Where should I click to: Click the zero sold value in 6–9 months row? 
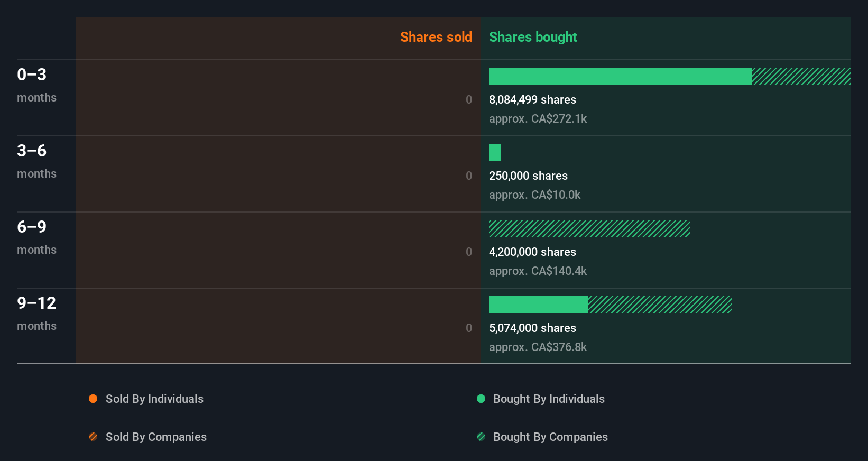pos(469,252)
